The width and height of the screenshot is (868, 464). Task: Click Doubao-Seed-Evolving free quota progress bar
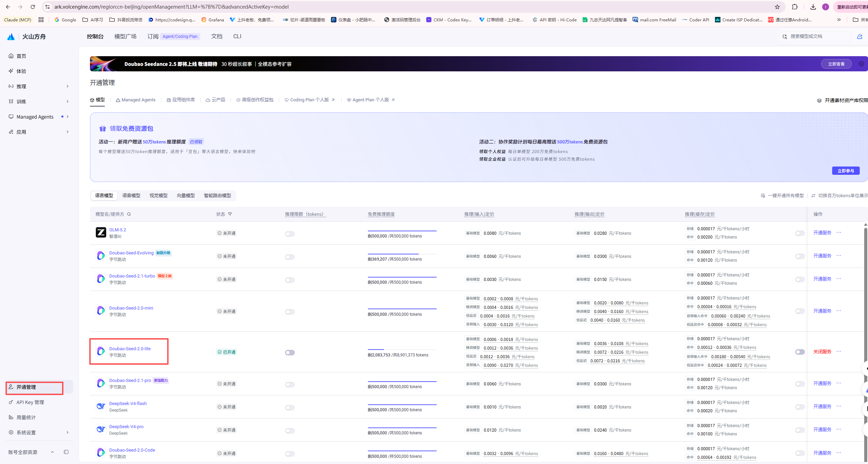[x=402, y=254]
